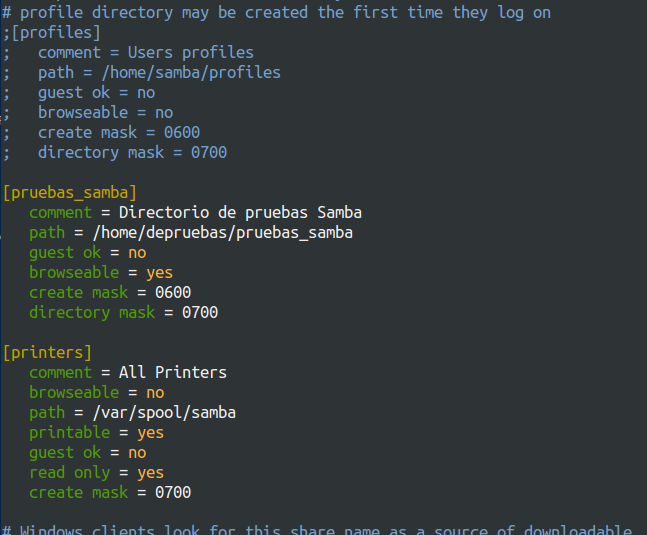The image size is (647, 535).
Task: Click the 'All Printers' comment value
Action: [173, 372]
